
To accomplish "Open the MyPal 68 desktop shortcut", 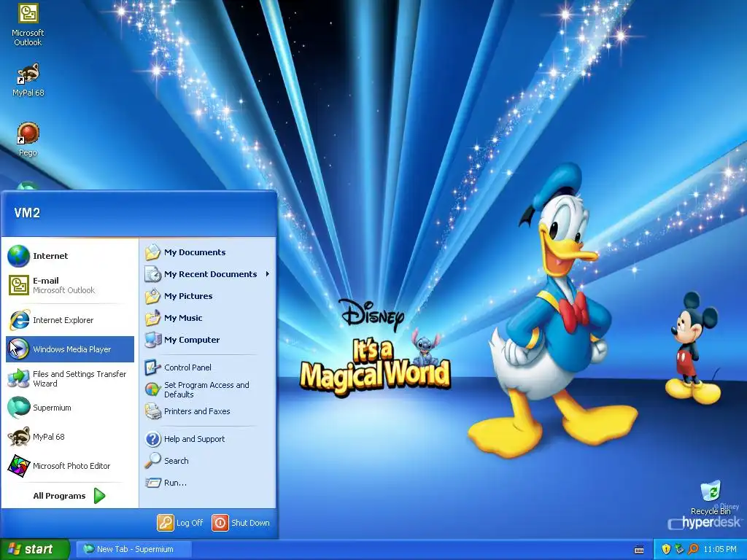I will pyautogui.click(x=28, y=80).
